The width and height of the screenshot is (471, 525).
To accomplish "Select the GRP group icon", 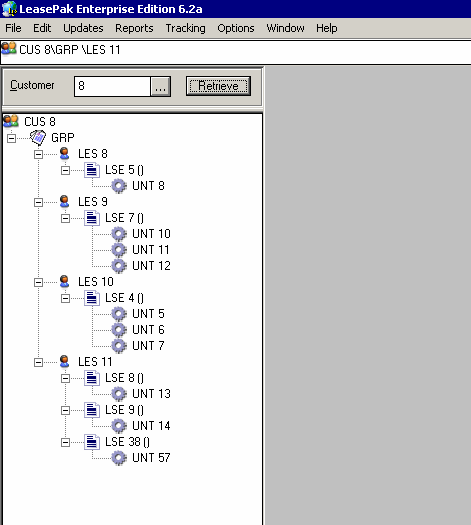I will point(38,137).
